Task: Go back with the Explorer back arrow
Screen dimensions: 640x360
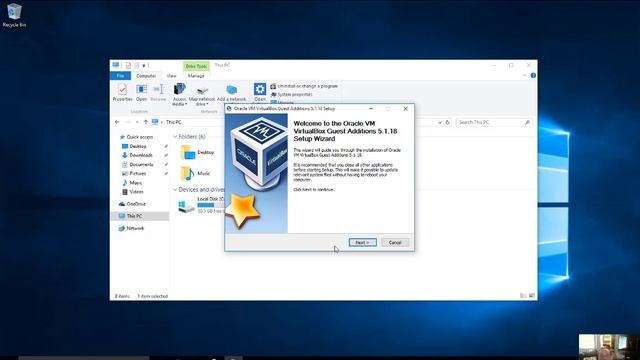Action: click(x=117, y=122)
